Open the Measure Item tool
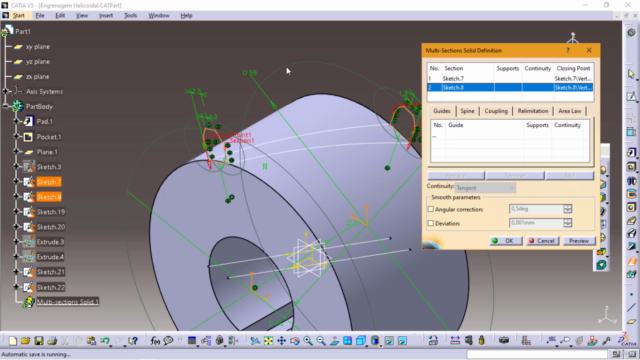 469,341
